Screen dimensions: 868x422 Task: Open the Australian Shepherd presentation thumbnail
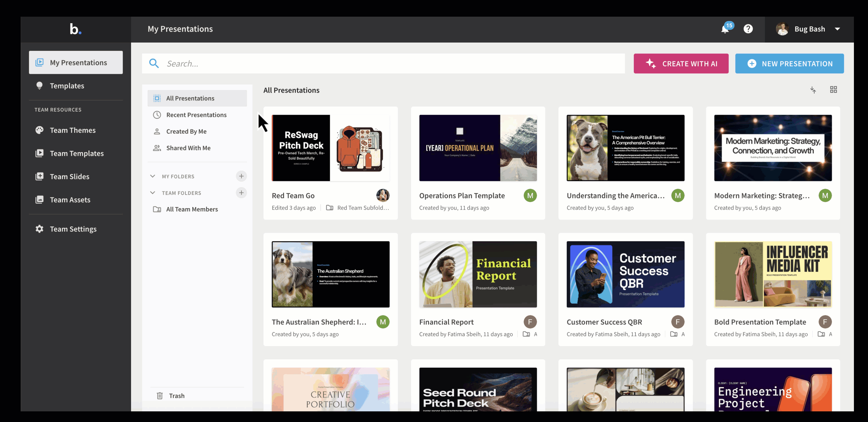[x=331, y=274]
